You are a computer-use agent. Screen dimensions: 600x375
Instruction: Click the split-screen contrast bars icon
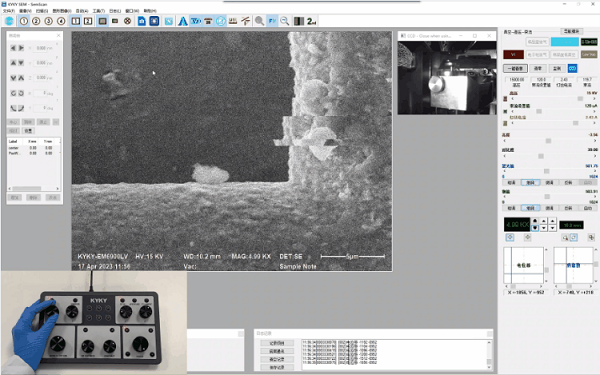(299, 21)
